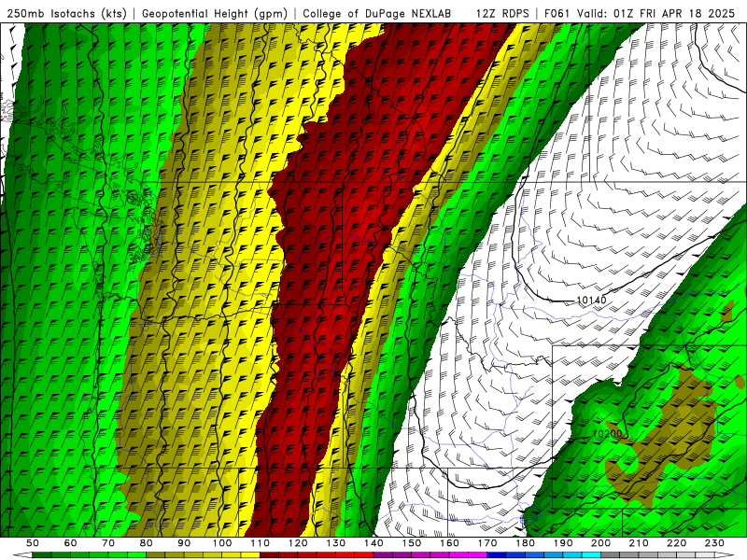Click the 170 value on the color scale
Screen dimensions: 747x560
[487, 543]
